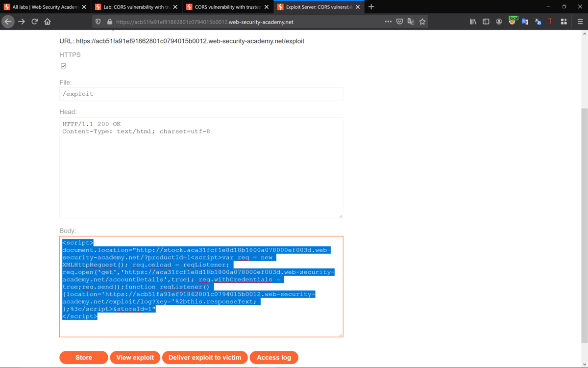Open the Library bookmarks and history icon
This screenshot has height=368, width=588.
pos(473,22)
